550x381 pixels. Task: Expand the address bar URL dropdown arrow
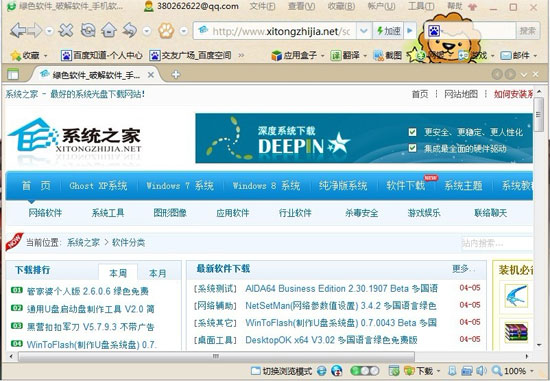364,31
